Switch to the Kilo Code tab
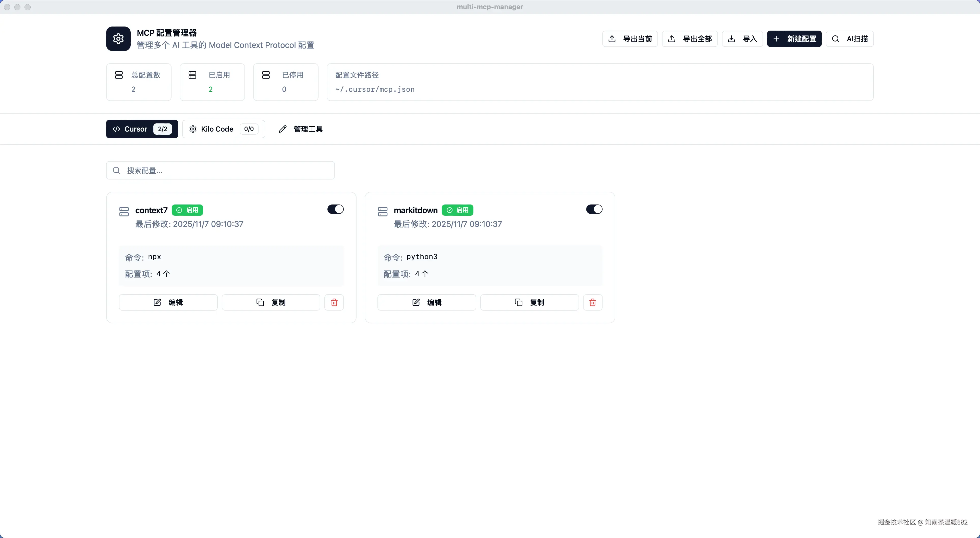 [223, 129]
